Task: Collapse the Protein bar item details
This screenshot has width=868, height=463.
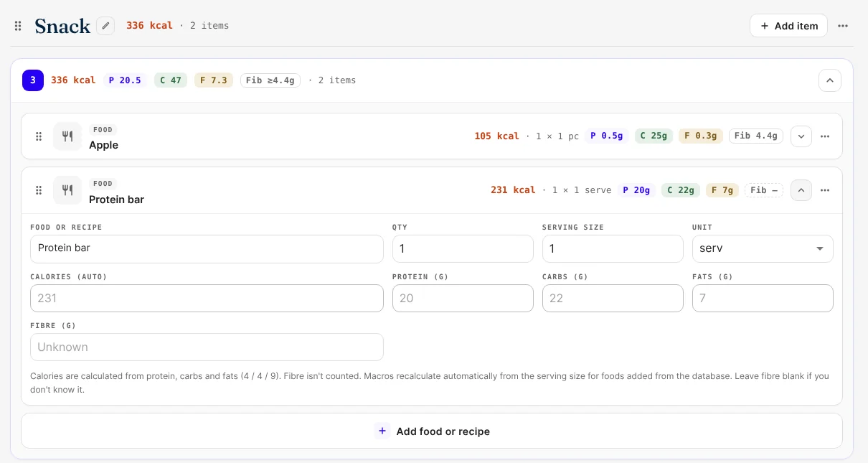Action: click(x=801, y=190)
